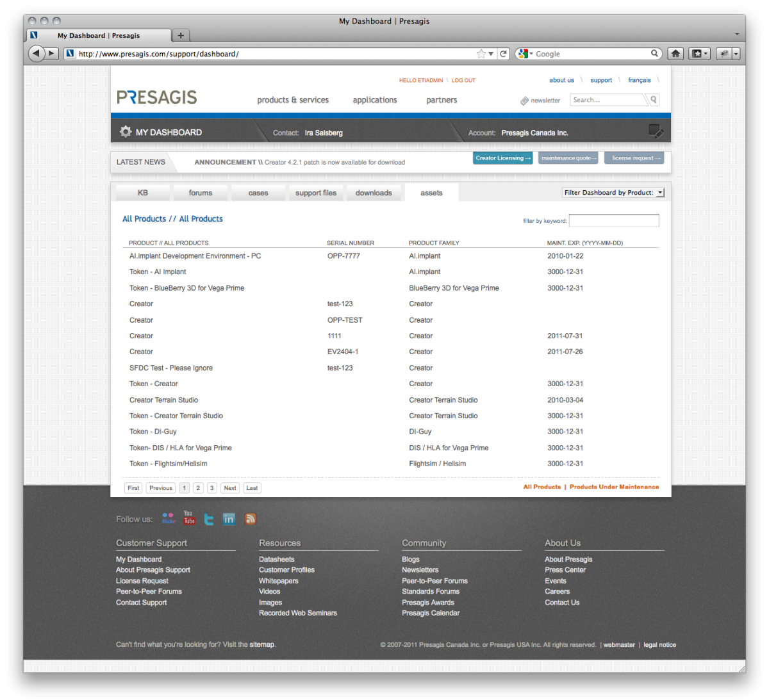Open support link in header
Screen dimensions: 769x700
601,80
